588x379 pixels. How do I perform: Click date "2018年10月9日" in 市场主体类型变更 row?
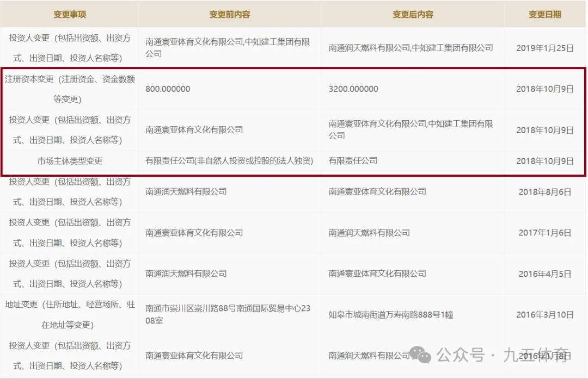click(x=545, y=160)
